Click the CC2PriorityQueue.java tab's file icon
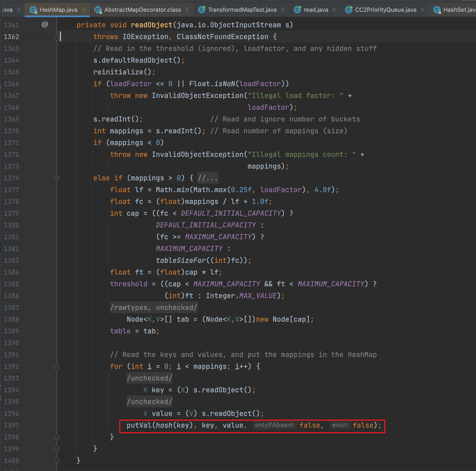Viewport: 476px width, 471px height. 349,10
